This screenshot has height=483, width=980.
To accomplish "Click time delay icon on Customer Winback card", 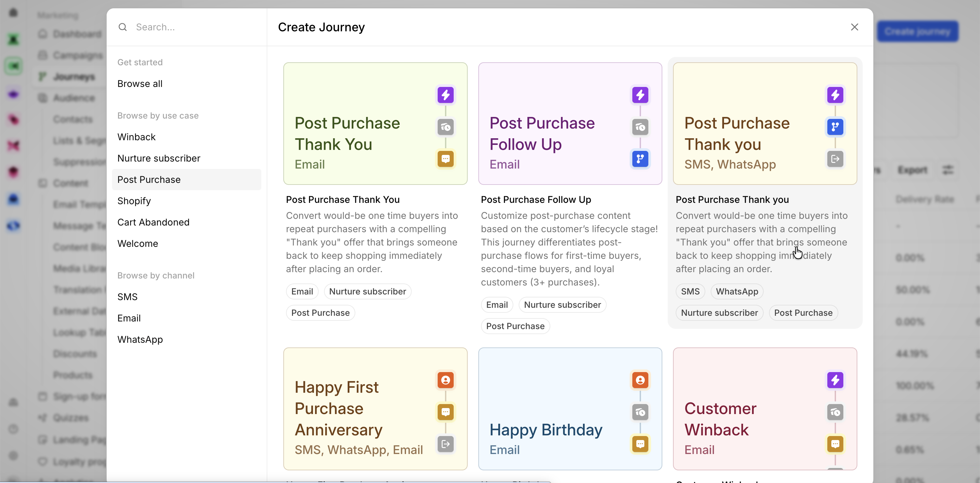I will pyautogui.click(x=835, y=412).
